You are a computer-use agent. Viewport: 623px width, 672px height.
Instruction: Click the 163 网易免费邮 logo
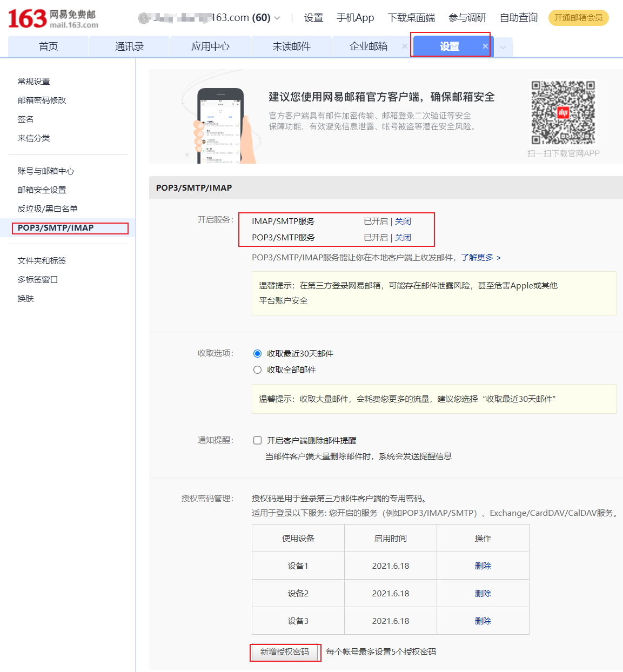click(51, 17)
